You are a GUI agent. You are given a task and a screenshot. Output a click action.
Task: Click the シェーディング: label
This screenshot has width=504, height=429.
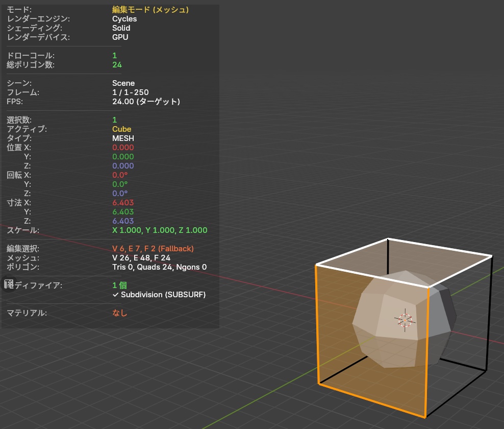click(x=34, y=28)
